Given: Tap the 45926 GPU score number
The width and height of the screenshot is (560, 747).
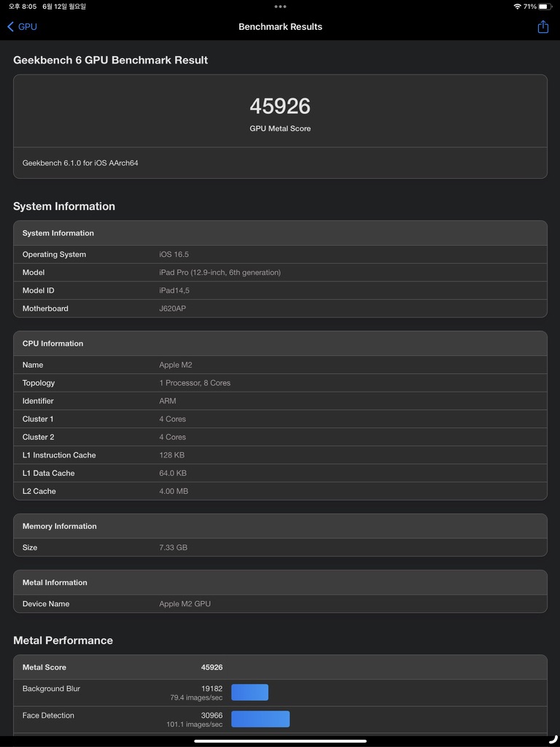Looking at the screenshot, I should (x=280, y=106).
